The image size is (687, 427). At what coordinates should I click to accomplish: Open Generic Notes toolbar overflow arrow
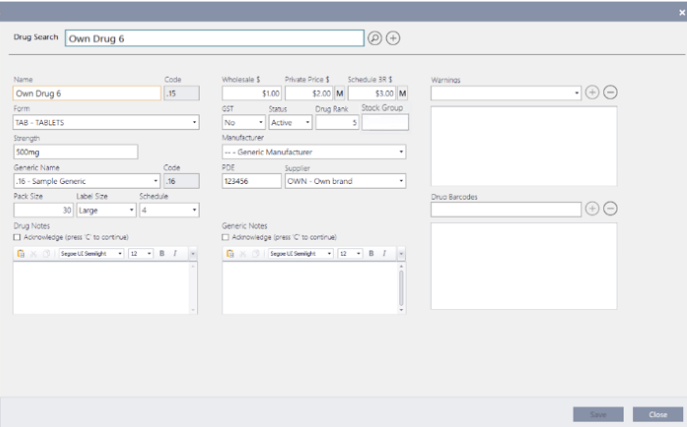tap(401, 254)
